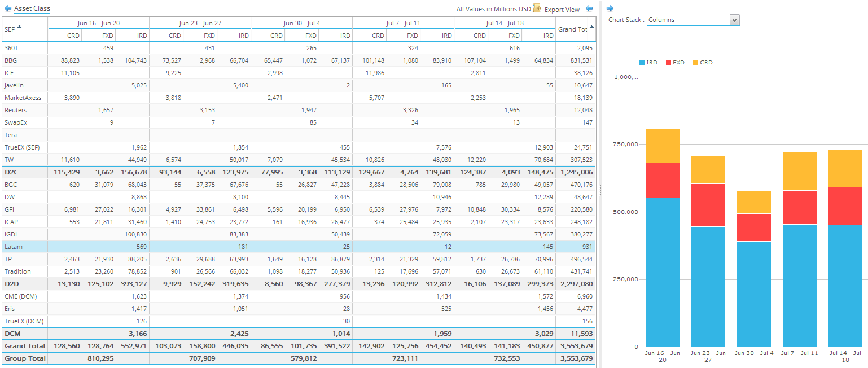Open the Asset Class link
The height and width of the screenshot is (368, 868).
point(32,8)
